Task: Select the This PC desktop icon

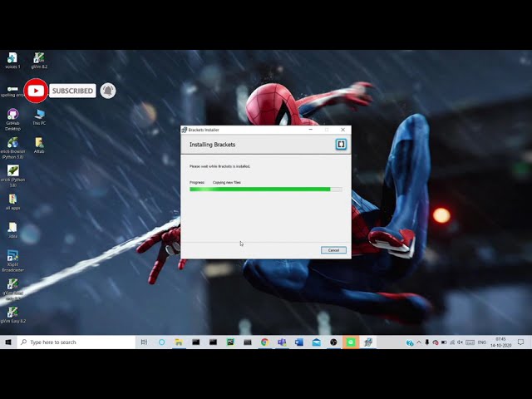Action: tap(39, 117)
